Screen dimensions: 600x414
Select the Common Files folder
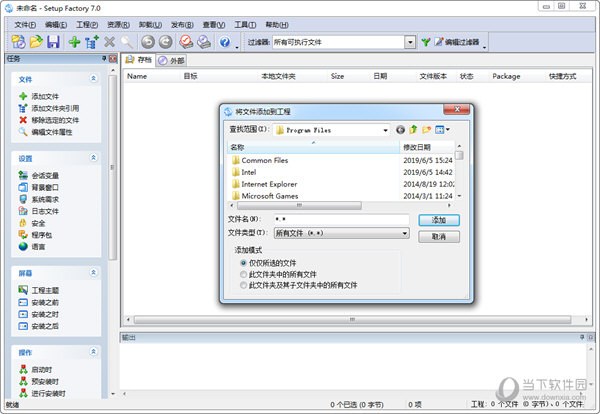(x=260, y=160)
